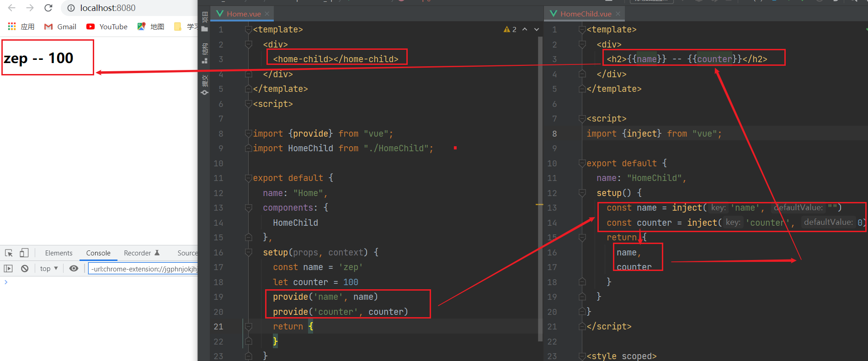The height and width of the screenshot is (361, 868).
Task: Click the import {inject} line in HomeChild.vue
Action: tap(654, 133)
